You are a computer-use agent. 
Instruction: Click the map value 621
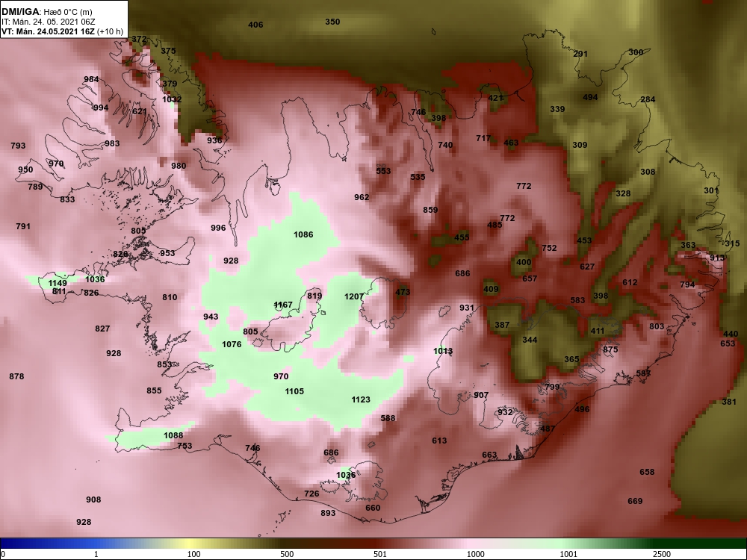coord(140,111)
